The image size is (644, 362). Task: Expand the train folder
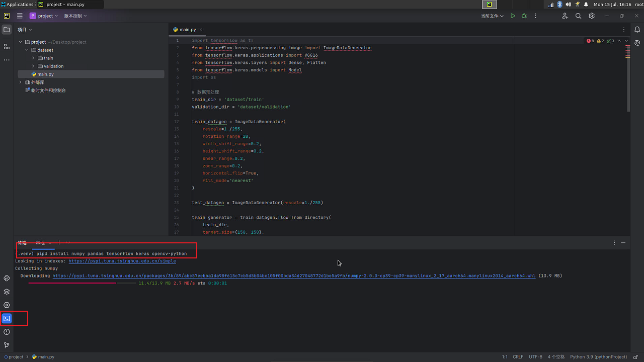point(33,58)
